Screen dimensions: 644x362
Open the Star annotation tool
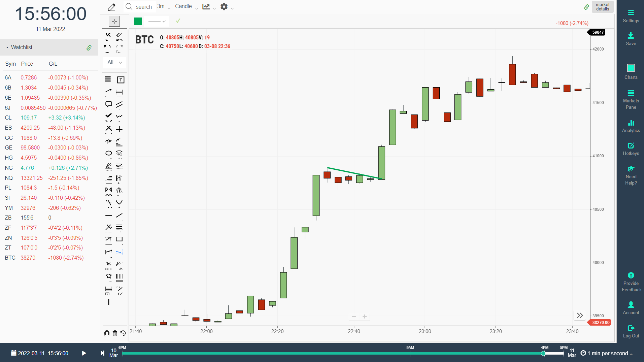[108, 277]
